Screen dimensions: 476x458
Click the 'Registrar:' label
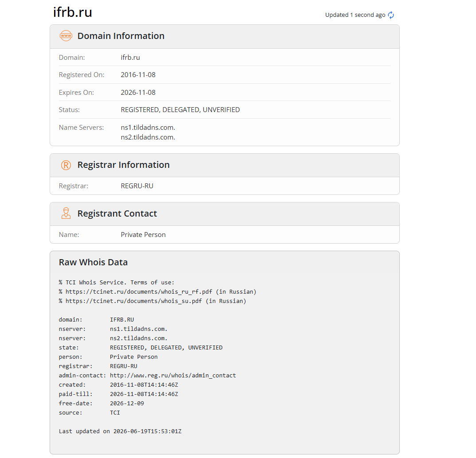(74, 186)
